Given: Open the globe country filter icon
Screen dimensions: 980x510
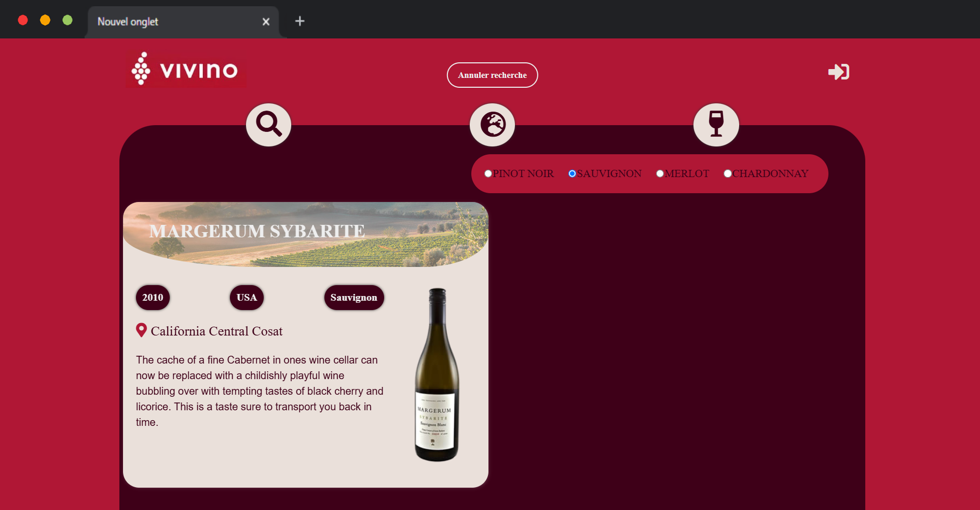Looking at the screenshot, I should pyautogui.click(x=492, y=125).
